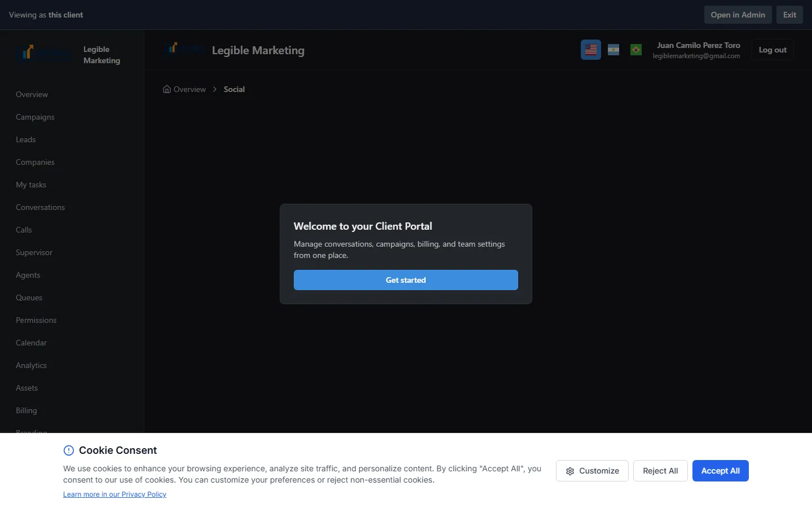Screen dimensions: 812x508
Task: Click the Get started button
Action: [x=406, y=280]
